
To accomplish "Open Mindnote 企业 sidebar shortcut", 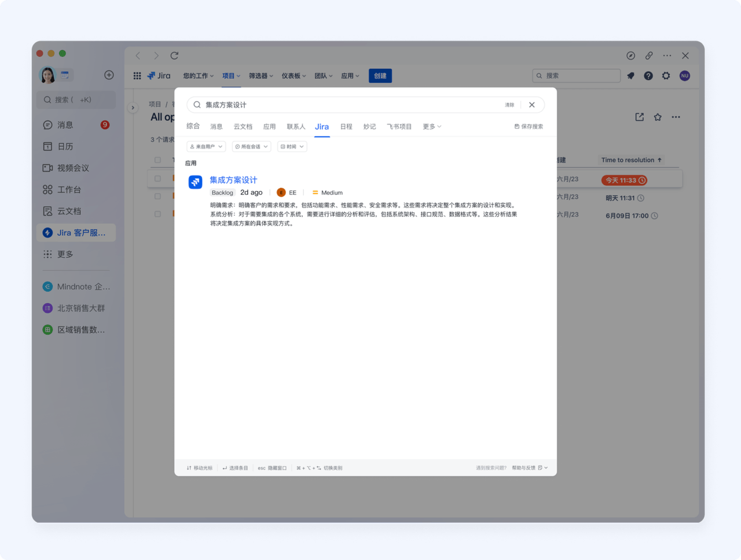I will coord(76,286).
